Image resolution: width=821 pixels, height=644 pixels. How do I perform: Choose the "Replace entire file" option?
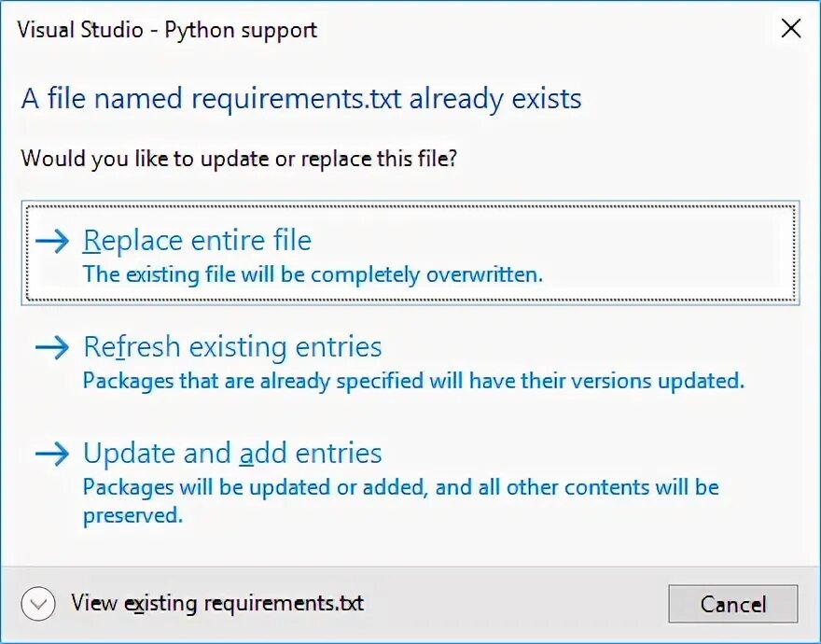coord(197,241)
